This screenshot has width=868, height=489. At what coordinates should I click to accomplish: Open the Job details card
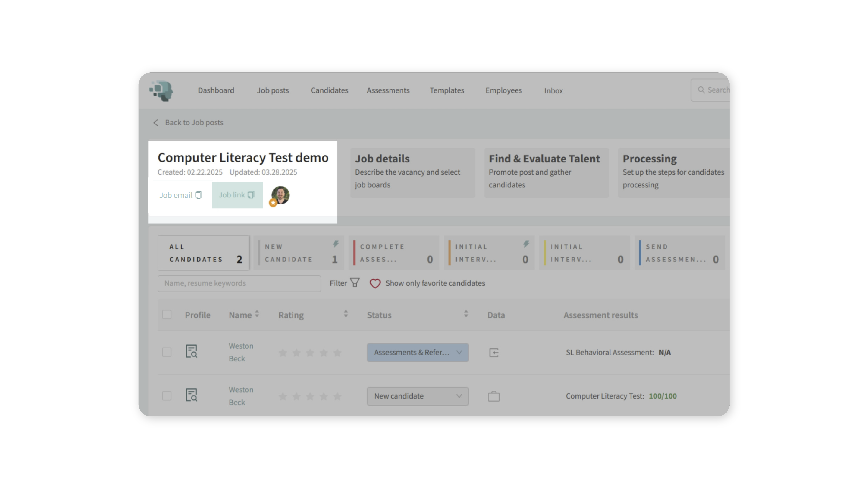(x=413, y=172)
